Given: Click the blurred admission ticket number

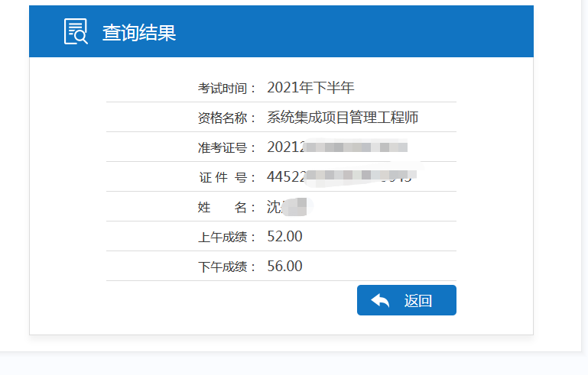Looking at the screenshot, I should pos(337,147).
